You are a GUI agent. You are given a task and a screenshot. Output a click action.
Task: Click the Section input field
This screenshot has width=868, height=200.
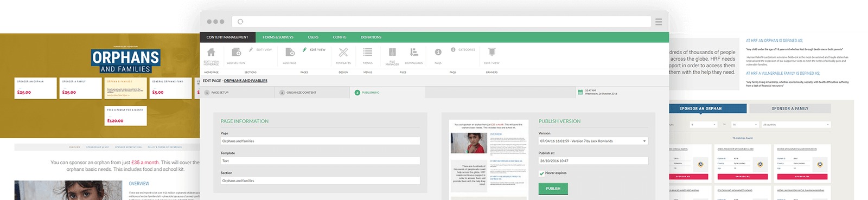pyautogui.click(x=320, y=180)
